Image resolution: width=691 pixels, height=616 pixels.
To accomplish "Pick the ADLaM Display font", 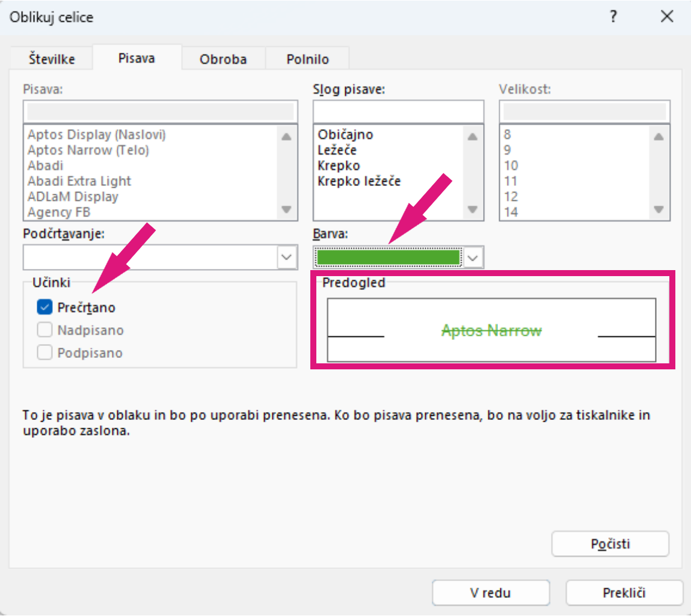I will click(73, 196).
